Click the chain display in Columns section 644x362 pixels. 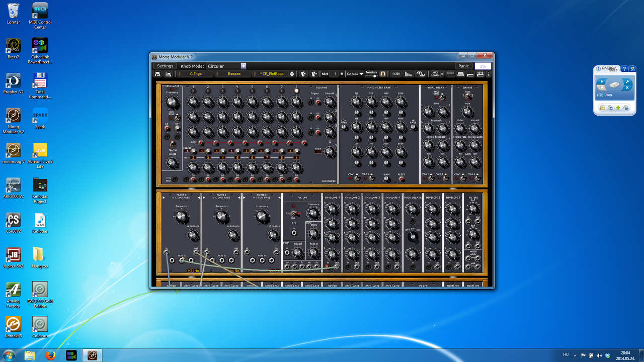pyautogui.click(x=318, y=151)
